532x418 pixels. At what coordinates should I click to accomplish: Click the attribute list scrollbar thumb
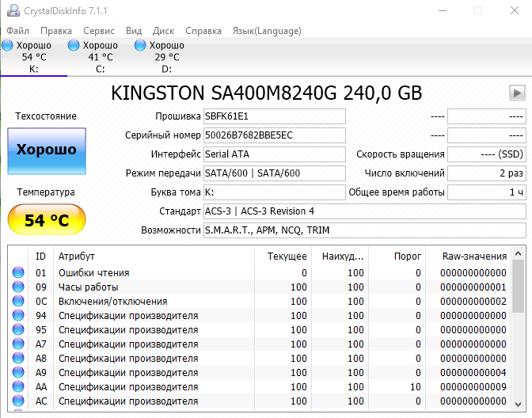[518, 287]
